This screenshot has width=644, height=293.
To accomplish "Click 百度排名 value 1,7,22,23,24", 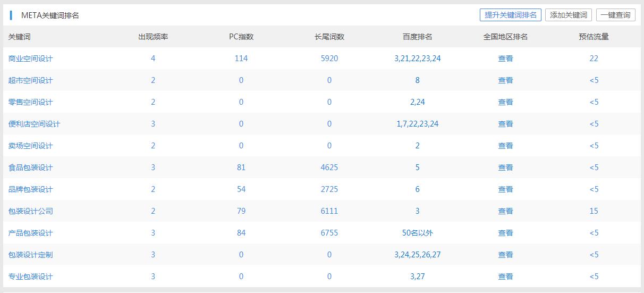I will click(418, 124).
